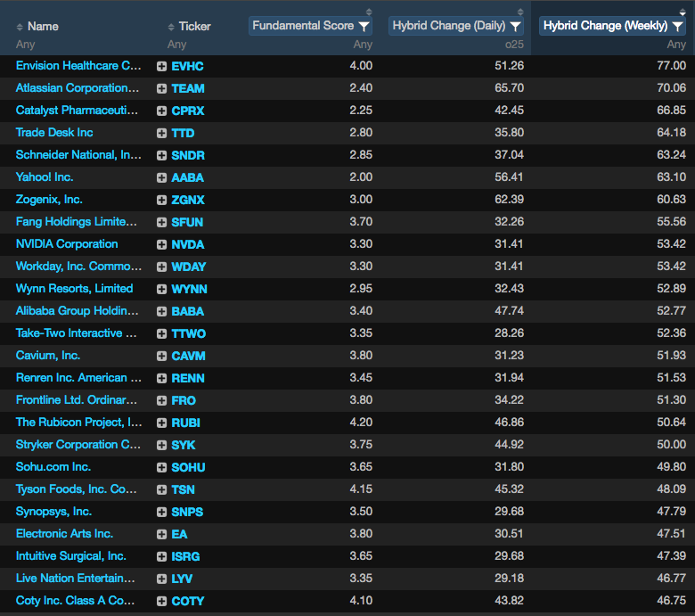Screen dimensions: 695x616
Task: Open the plus icon for TTWO
Action: 162,333
